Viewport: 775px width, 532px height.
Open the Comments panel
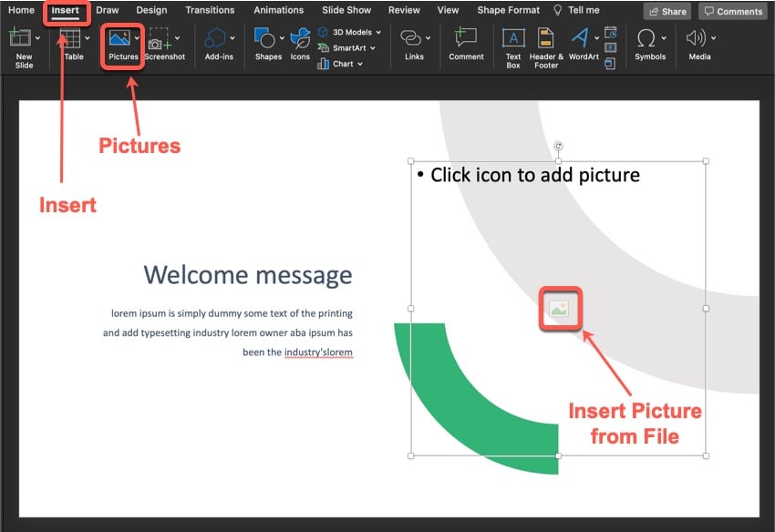click(733, 11)
